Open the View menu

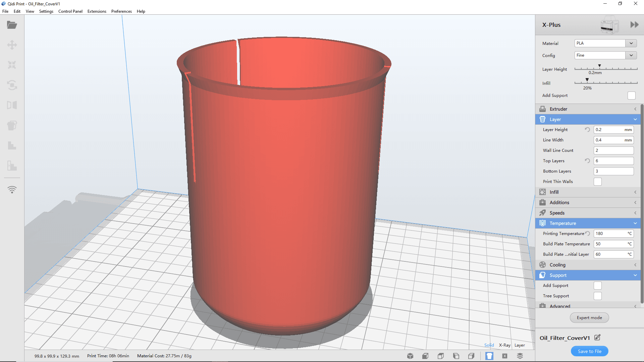coord(30,11)
